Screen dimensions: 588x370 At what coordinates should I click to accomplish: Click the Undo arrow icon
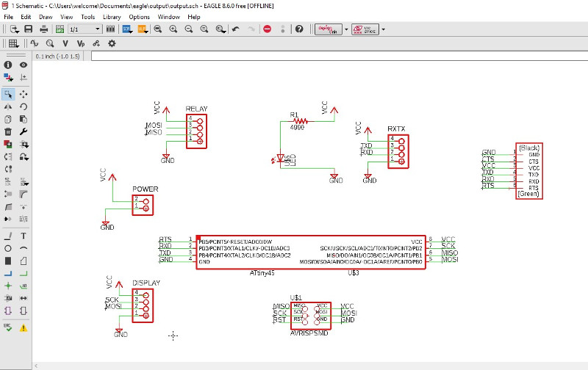(236, 29)
